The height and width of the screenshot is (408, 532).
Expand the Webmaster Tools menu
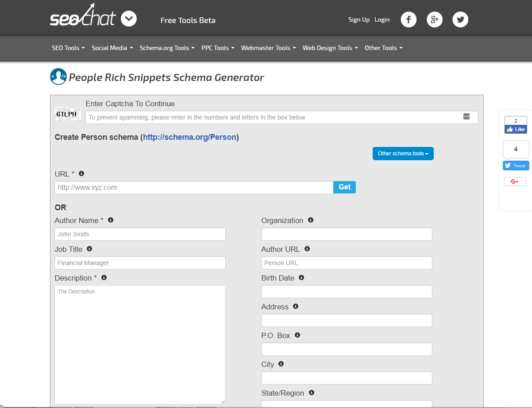click(x=268, y=48)
